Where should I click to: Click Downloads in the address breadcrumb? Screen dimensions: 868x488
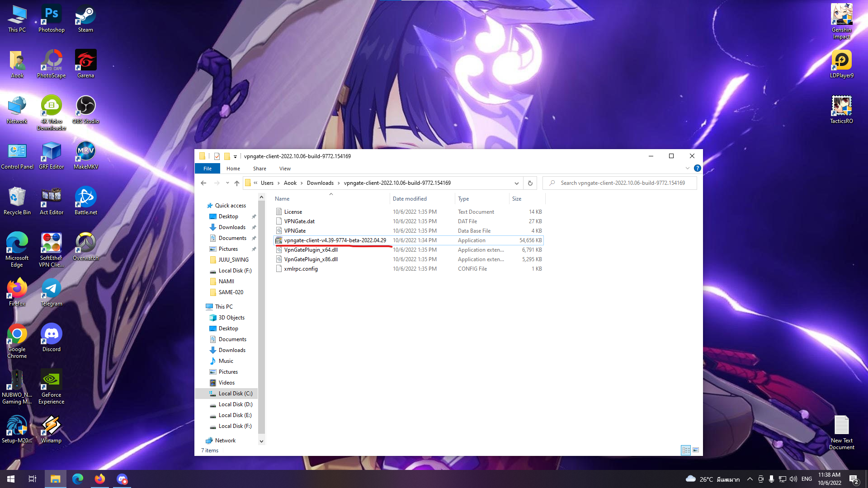[x=320, y=183]
